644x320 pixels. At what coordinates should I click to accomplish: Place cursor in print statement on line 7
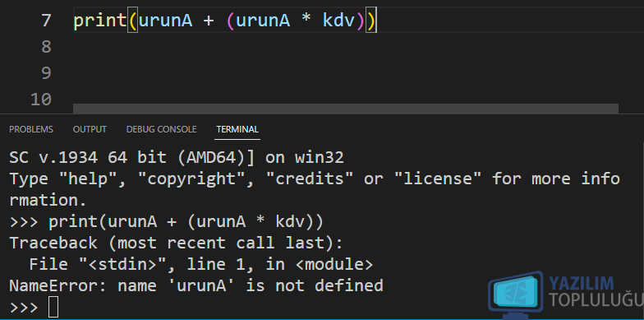(x=225, y=21)
